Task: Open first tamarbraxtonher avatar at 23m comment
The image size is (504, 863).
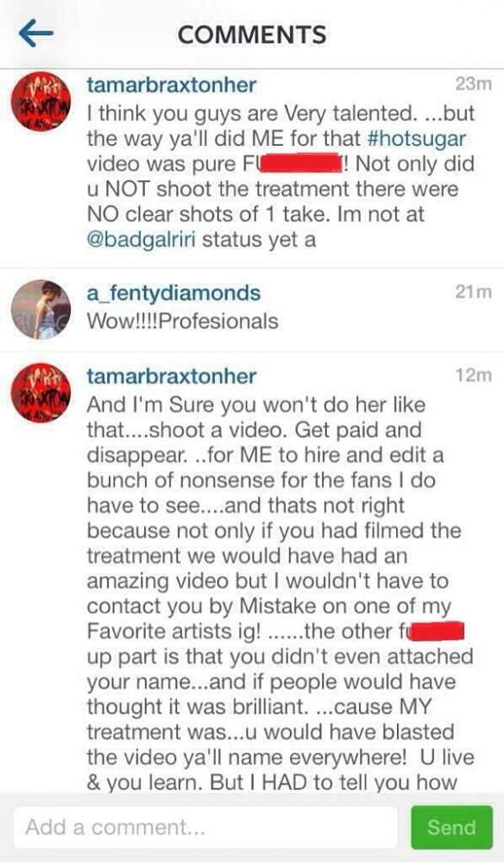Action: (x=41, y=103)
